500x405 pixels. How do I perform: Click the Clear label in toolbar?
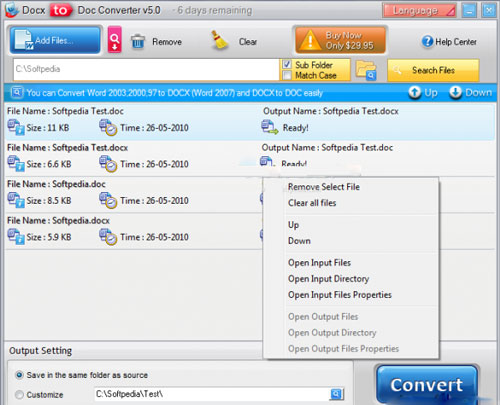coord(248,42)
